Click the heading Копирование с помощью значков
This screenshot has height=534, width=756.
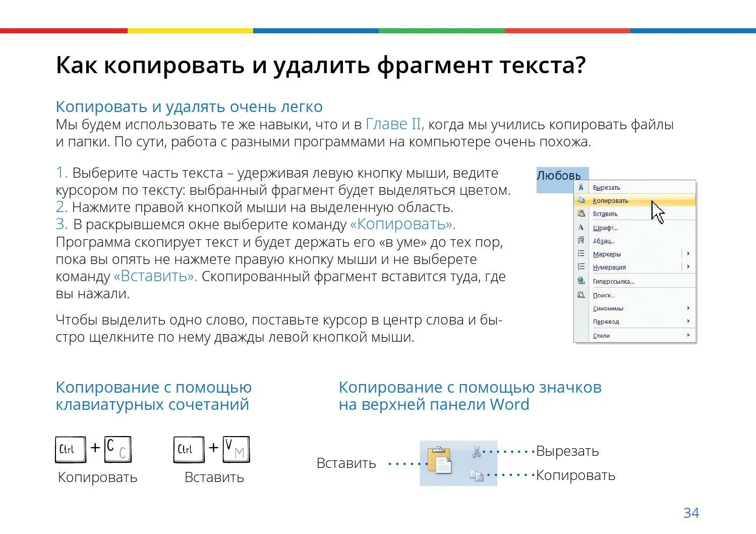point(470,396)
